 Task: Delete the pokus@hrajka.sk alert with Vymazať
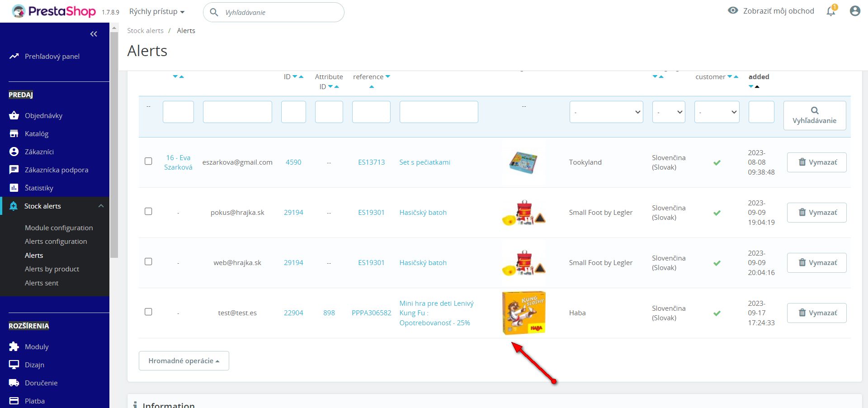point(817,213)
